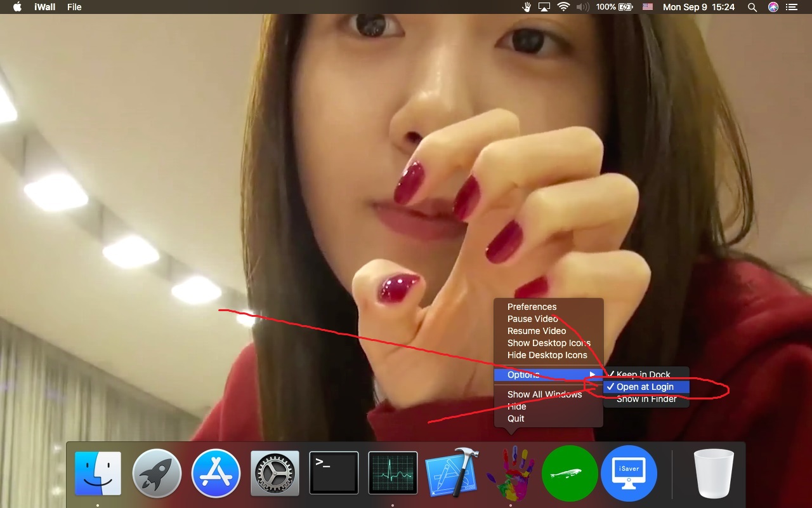The height and width of the screenshot is (508, 812).
Task: Click the date and time Mon Sep 9 15:24
Action: pyautogui.click(x=698, y=7)
